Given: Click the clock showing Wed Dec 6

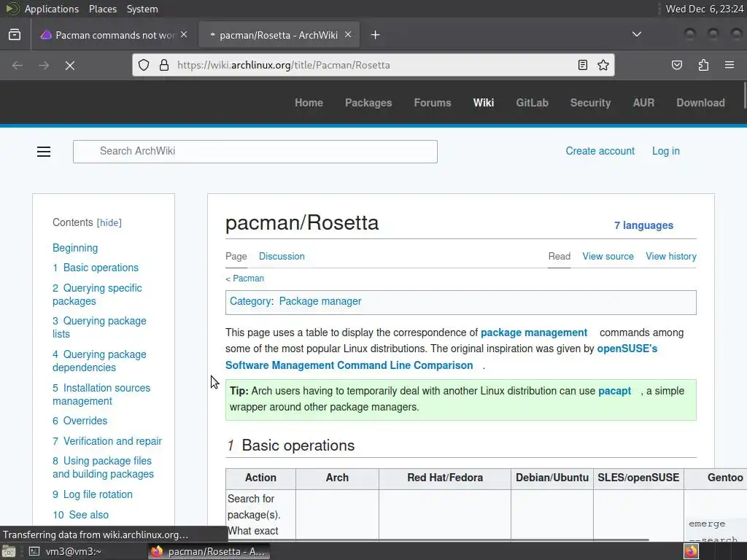Looking at the screenshot, I should pos(704,9).
